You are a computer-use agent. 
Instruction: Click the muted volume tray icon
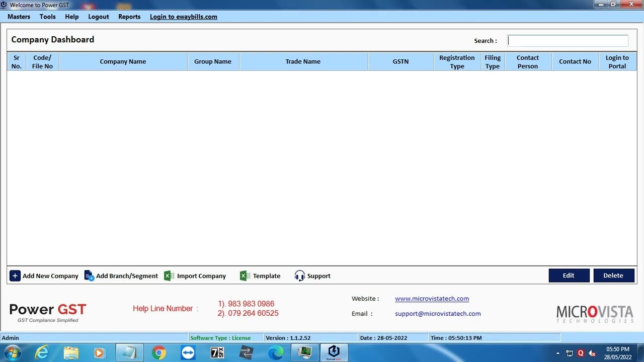click(592, 353)
